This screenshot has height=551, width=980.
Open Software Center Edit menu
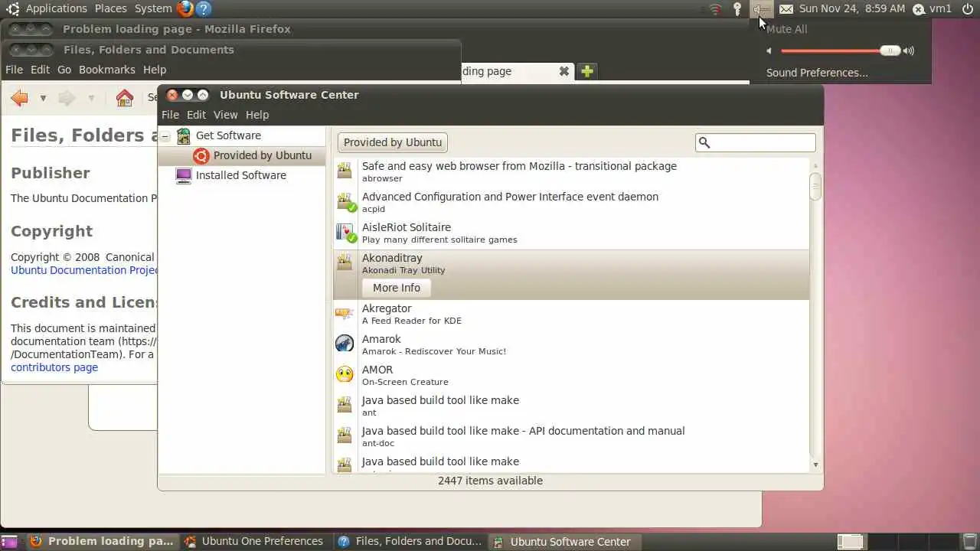[196, 115]
